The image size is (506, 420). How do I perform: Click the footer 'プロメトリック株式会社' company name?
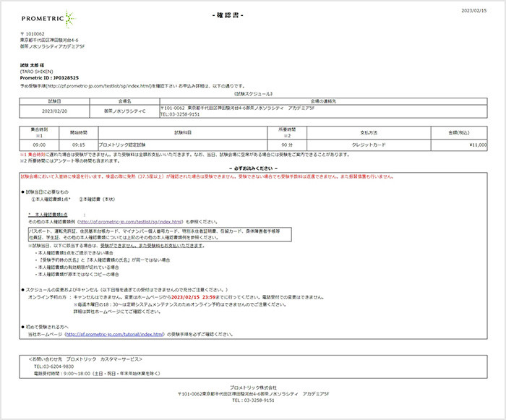pyautogui.click(x=253, y=387)
